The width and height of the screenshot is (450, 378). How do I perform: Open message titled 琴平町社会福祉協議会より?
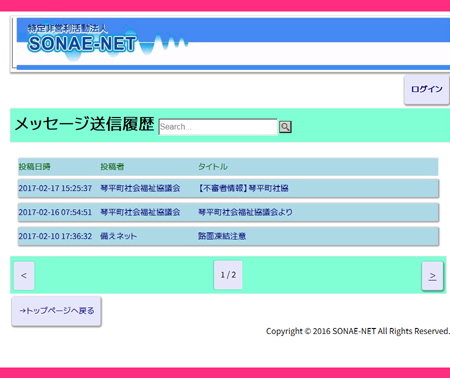point(245,212)
